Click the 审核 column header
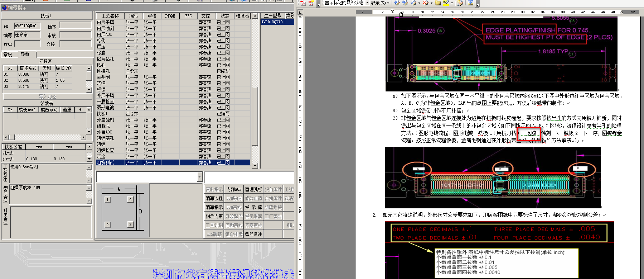Image resolution: width=644 pixels, height=279 pixels. [152, 16]
